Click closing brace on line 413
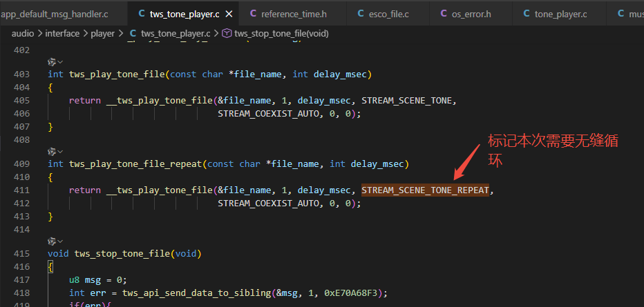Screen dimensions: 644x307 (x=50, y=217)
